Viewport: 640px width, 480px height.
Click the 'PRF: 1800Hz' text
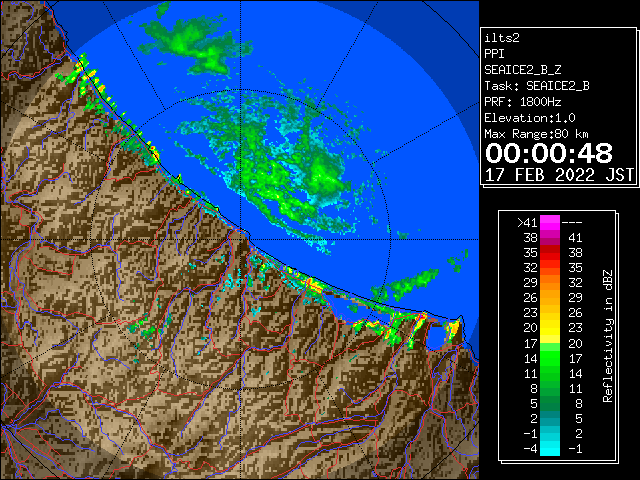522,102
